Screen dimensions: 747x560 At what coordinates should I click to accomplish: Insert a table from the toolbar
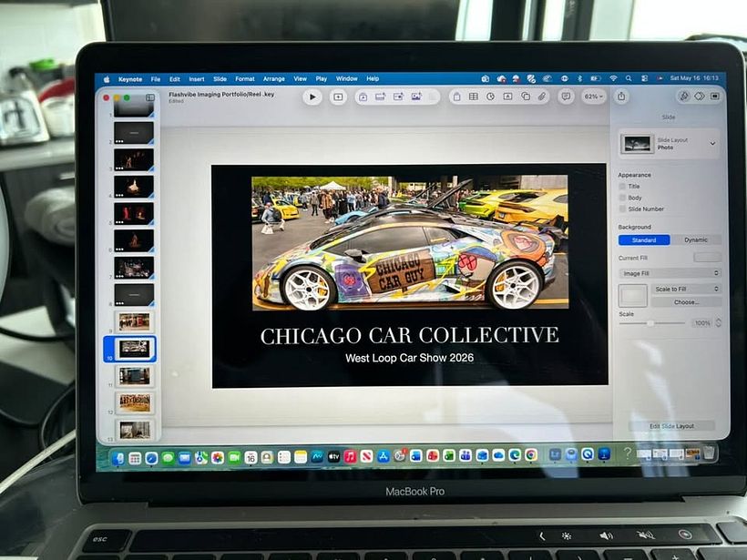point(473,97)
